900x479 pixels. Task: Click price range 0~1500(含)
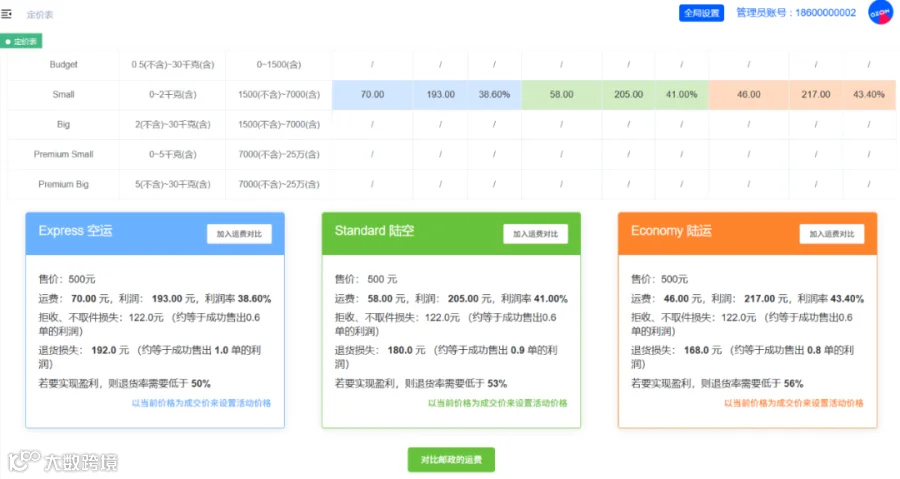tap(279, 64)
